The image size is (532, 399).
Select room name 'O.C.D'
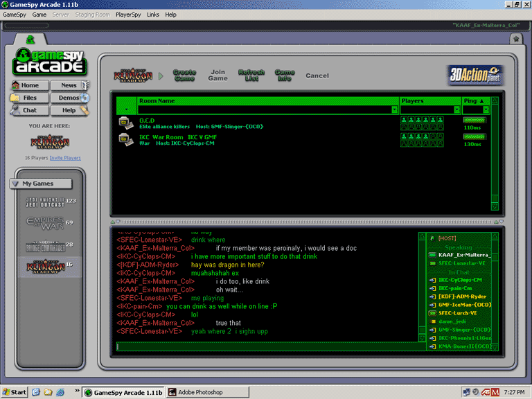pos(147,121)
